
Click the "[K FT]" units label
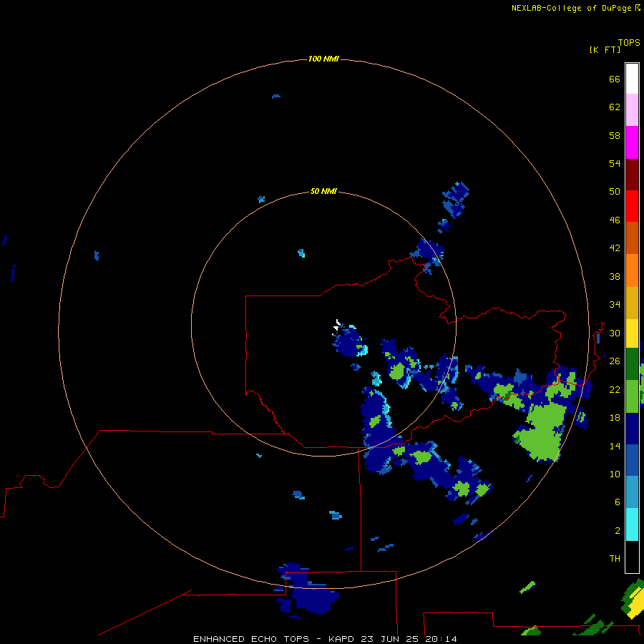[605, 50]
